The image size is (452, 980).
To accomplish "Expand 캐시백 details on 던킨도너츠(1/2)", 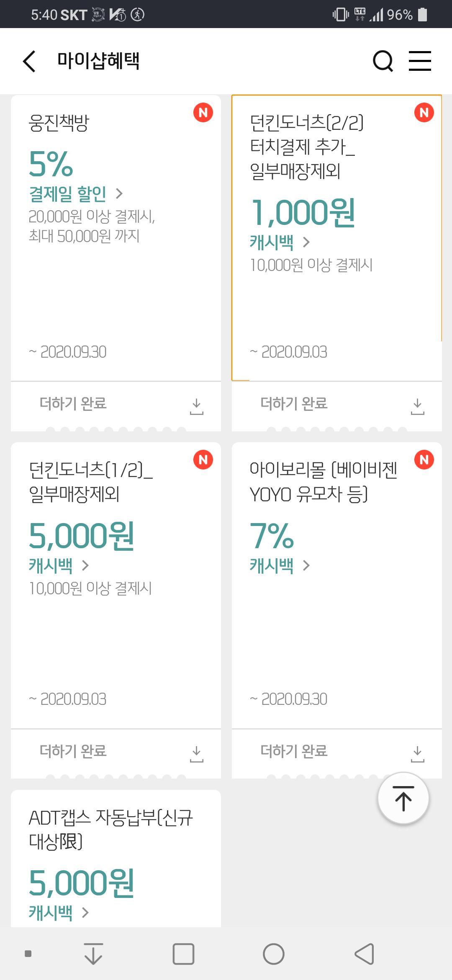I will click(59, 565).
